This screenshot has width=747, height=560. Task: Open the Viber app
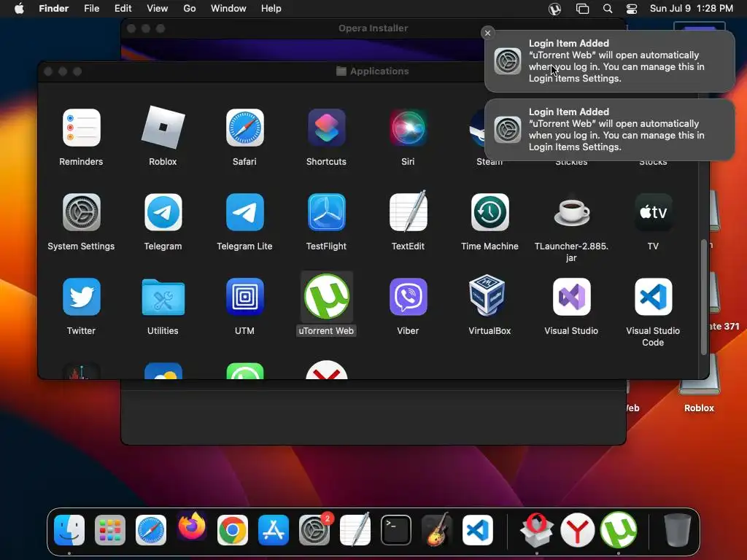(x=408, y=297)
